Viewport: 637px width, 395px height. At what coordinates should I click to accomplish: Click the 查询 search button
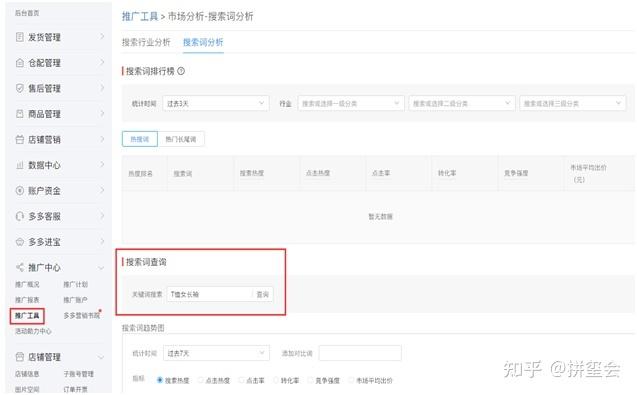coord(262,294)
